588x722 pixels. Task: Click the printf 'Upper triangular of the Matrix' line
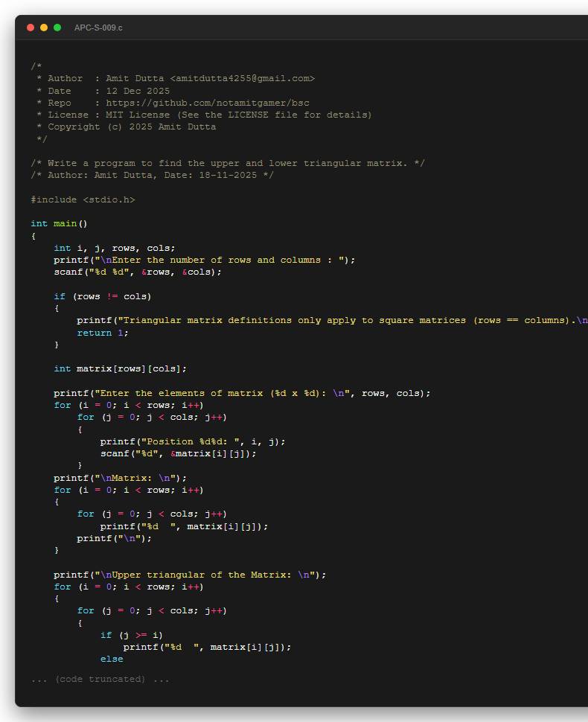tap(190, 575)
